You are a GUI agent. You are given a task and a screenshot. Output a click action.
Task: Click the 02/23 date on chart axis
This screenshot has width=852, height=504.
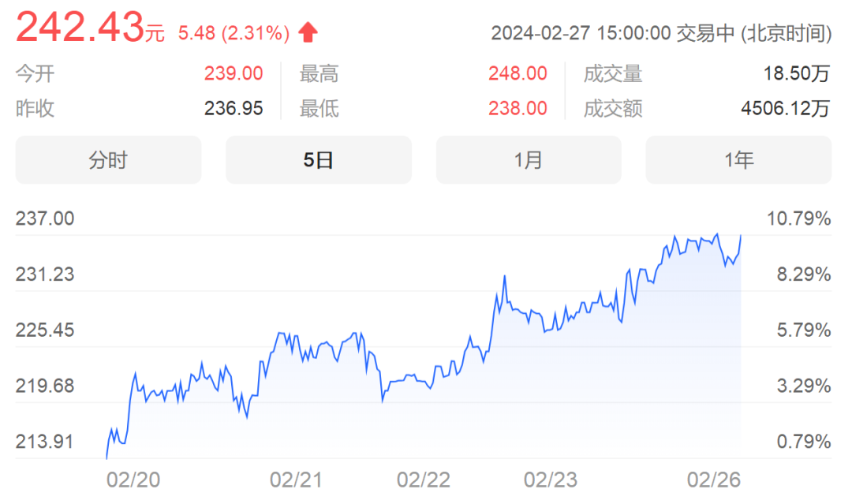point(551,480)
